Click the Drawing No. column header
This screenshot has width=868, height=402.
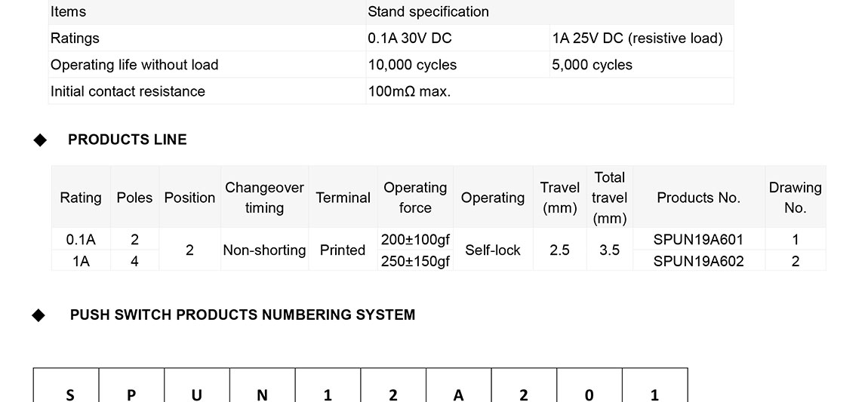795,198
